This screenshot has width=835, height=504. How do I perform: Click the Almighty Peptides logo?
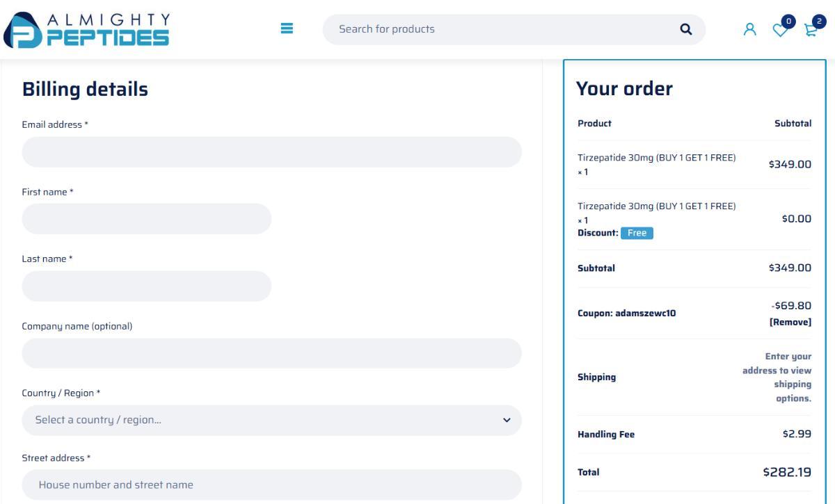point(87,29)
